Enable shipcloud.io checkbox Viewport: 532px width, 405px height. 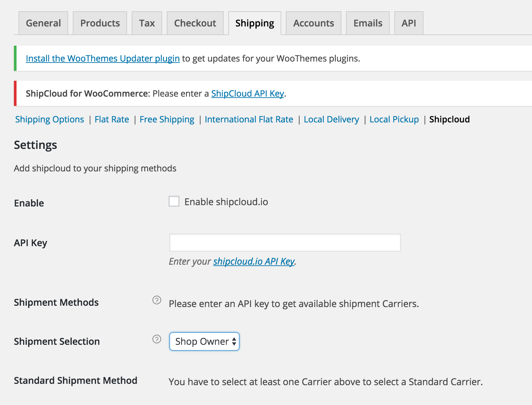click(174, 201)
